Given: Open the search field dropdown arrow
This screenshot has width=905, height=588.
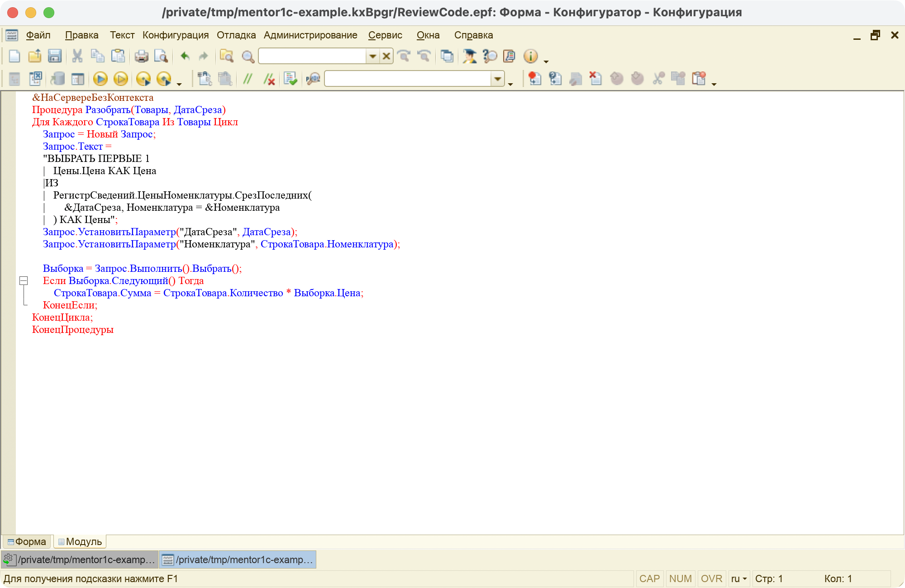Looking at the screenshot, I should click(372, 56).
